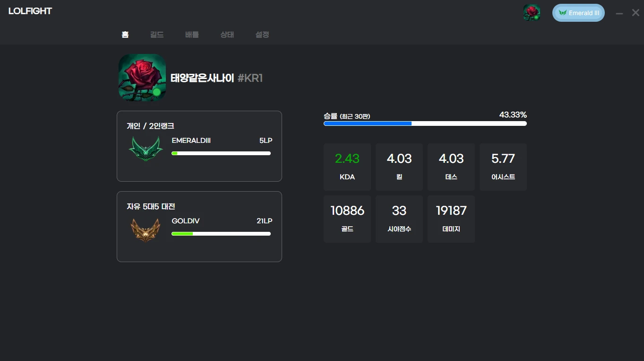Click the Emerald rank emblem icon

(146, 149)
